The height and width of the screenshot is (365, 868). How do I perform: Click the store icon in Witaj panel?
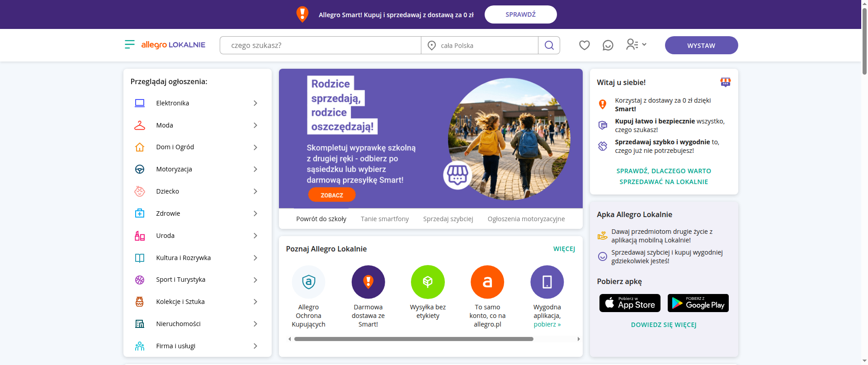click(x=726, y=82)
